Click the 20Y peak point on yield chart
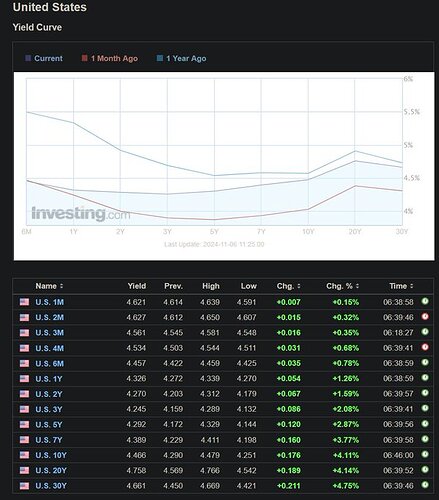 pyautogui.click(x=355, y=161)
